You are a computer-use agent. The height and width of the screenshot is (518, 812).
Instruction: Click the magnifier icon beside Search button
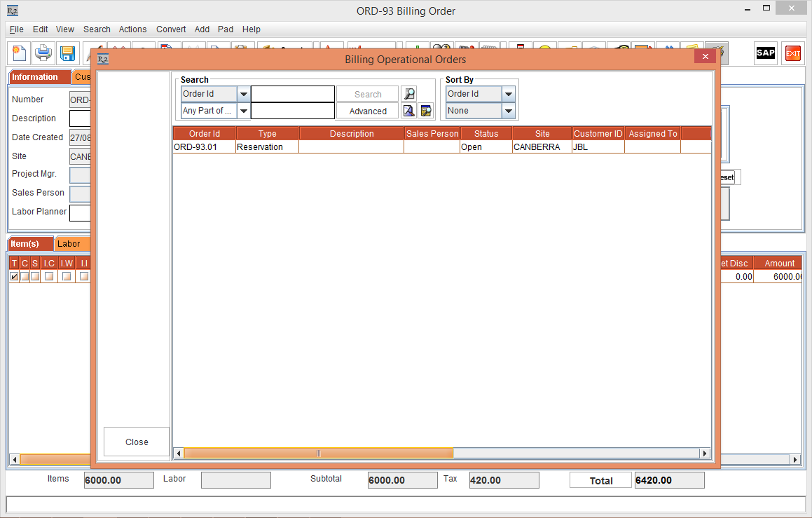(409, 94)
